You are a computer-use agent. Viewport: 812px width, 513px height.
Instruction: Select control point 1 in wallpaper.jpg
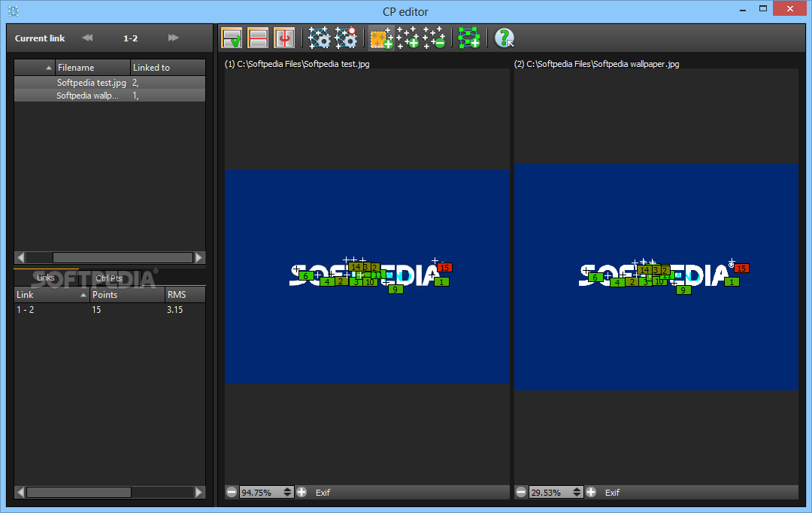[x=732, y=282]
